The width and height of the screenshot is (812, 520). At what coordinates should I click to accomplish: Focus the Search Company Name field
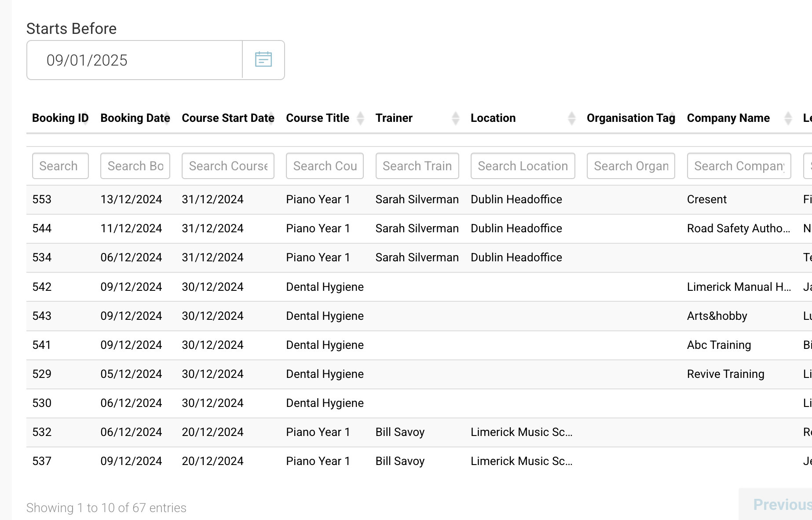pos(739,166)
